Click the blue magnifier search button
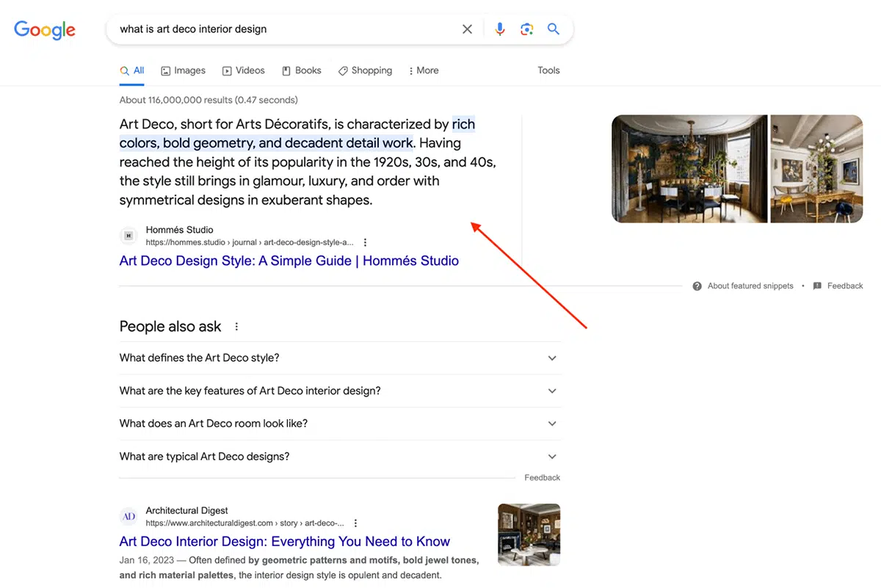881x588 pixels. [x=554, y=29]
